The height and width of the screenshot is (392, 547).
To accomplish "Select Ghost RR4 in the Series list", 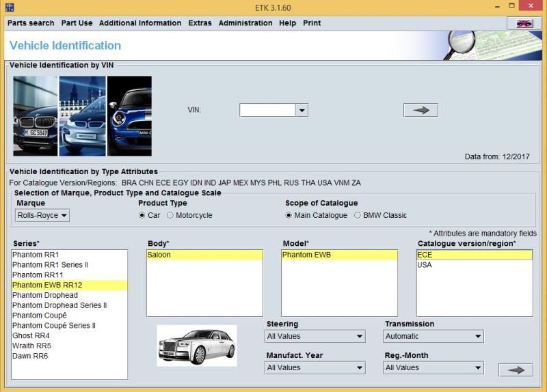I will pyautogui.click(x=31, y=335).
